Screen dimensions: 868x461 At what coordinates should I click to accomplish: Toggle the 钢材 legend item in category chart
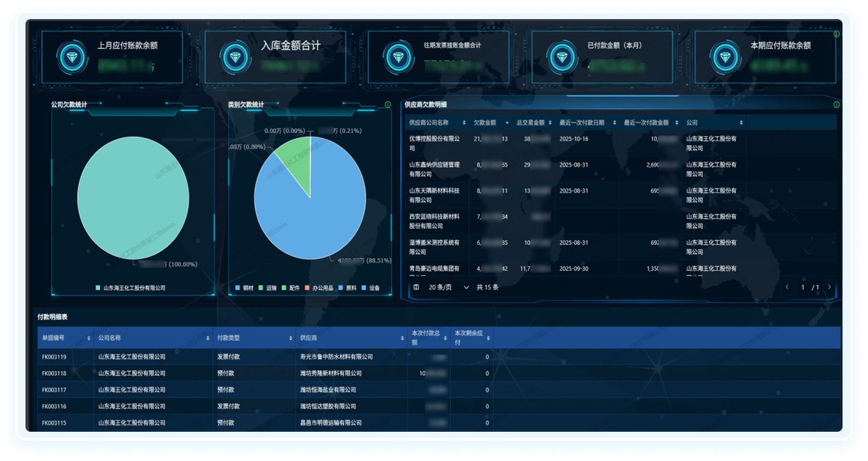[244, 288]
